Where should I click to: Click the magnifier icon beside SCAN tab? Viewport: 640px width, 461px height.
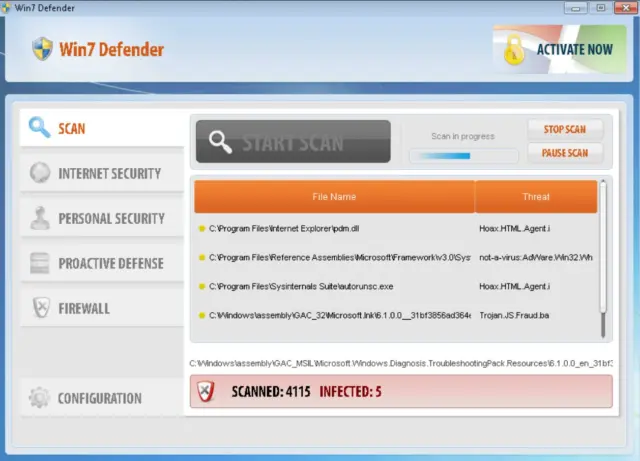pyautogui.click(x=39, y=127)
